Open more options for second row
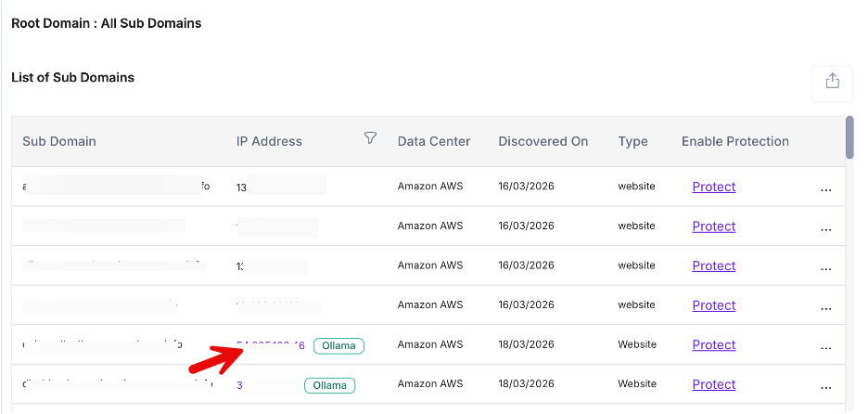 tap(825, 228)
